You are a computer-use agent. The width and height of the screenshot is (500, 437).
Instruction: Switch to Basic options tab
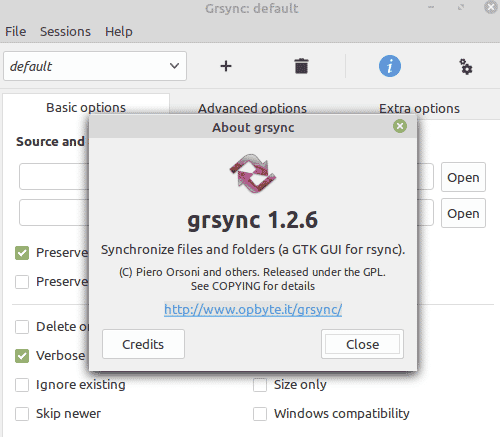tap(86, 108)
